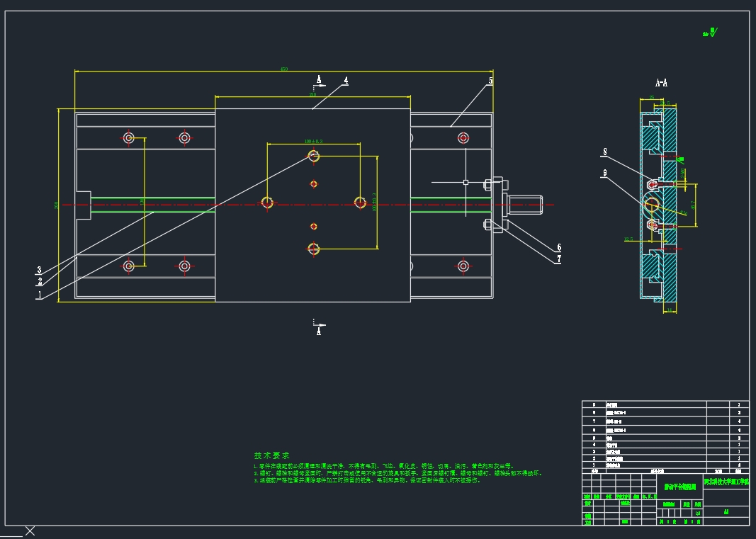Select the 450 overall length dimension
756x539 pixels.
[x=284, y=69]
